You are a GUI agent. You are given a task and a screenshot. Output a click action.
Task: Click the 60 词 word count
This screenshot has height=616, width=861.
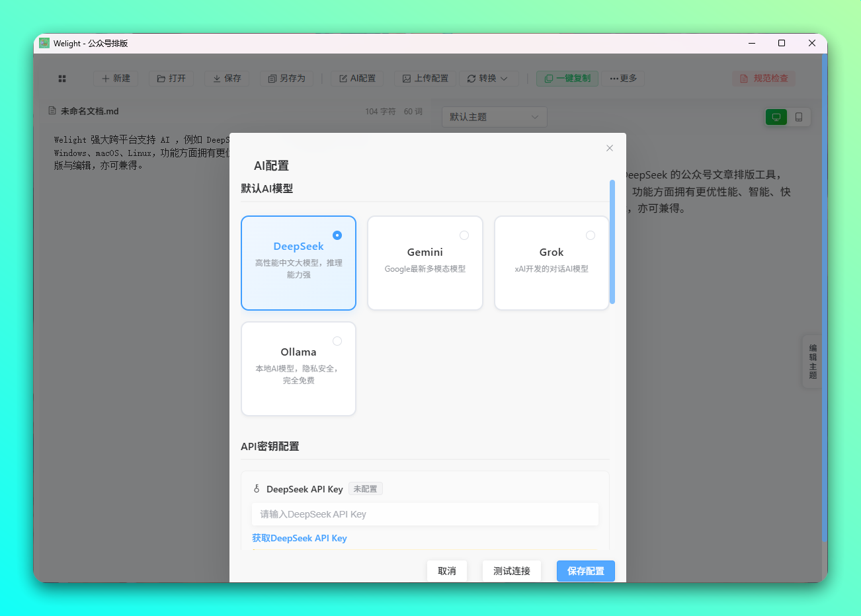[413, 112]
